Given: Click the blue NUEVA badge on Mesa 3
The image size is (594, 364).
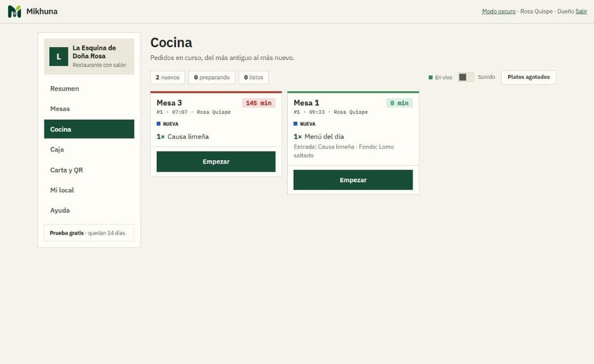Looking at the screenshot, I should click(167, 123).
